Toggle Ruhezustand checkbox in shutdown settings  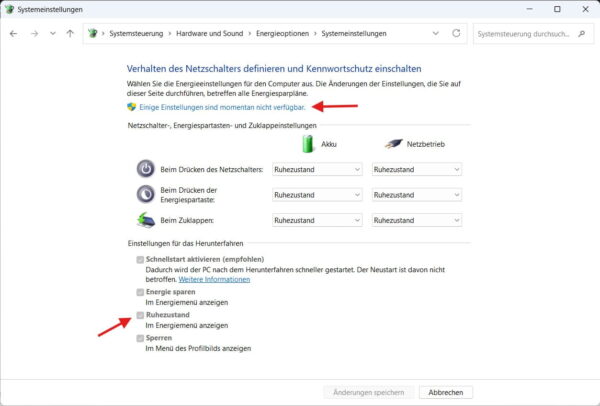(140, 315)
